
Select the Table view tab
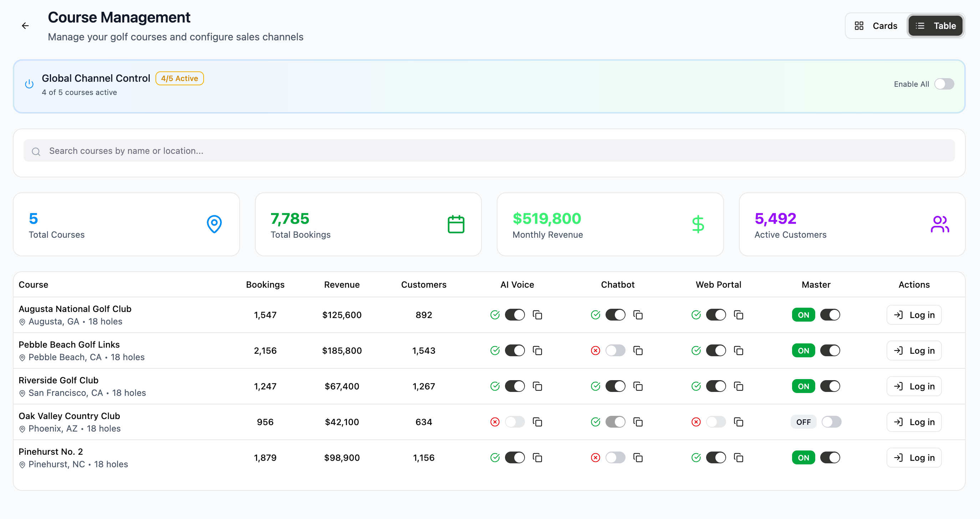click(935, 25)
